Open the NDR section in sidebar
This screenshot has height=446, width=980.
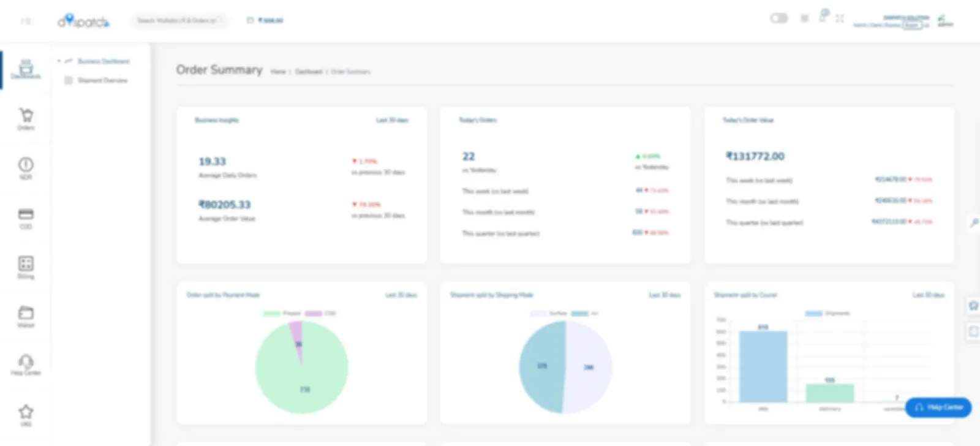click(x=26, y=168)
